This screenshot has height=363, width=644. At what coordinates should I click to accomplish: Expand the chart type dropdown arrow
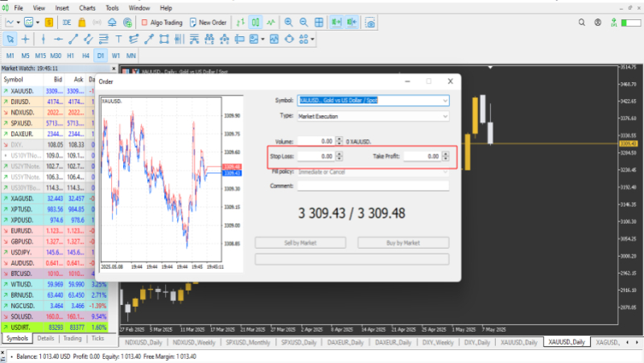pos(18,23)
